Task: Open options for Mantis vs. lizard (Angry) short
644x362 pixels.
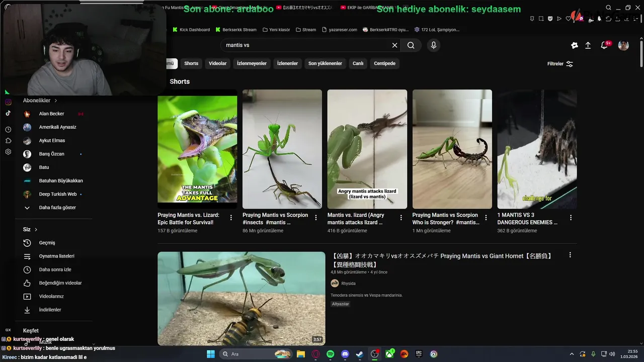Action: click(x=401, y=218)
